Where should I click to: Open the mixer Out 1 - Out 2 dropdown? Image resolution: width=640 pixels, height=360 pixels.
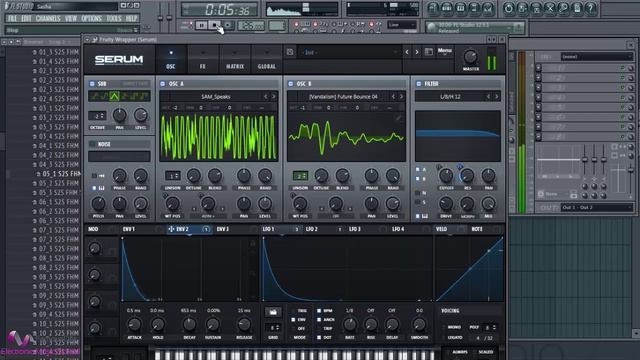pyautogui.click(x=596, y=208)
